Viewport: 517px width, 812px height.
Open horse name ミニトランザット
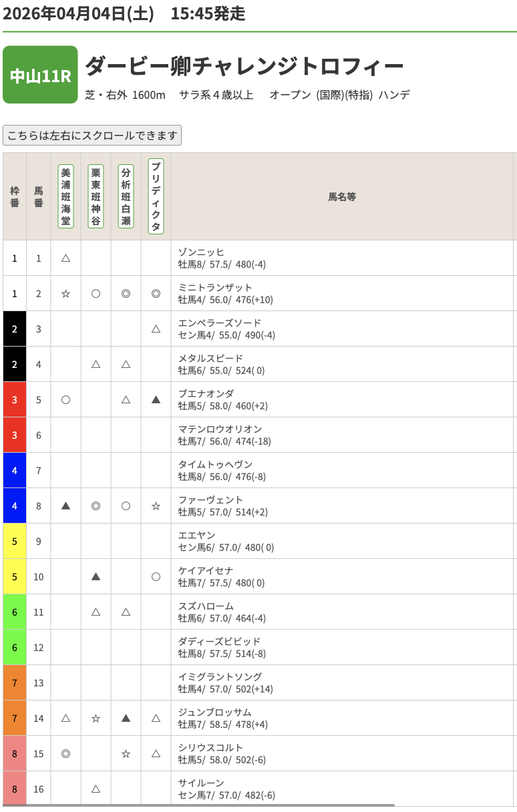215,287
